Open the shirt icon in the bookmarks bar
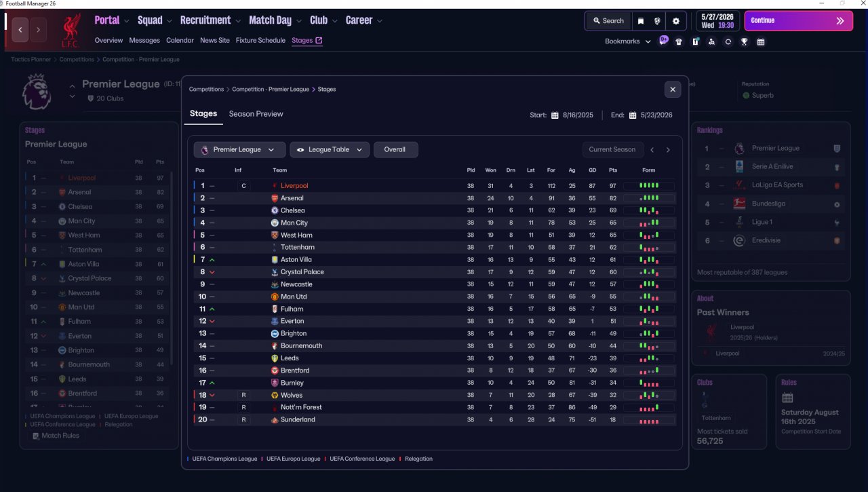This screenshot has width=868, height=492. point(679,41)
